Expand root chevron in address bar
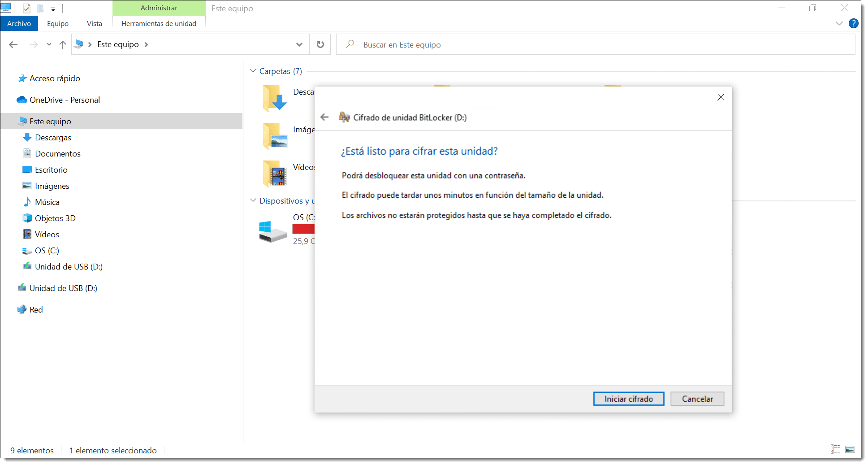 pyautogui.click(x=90, y=44)
